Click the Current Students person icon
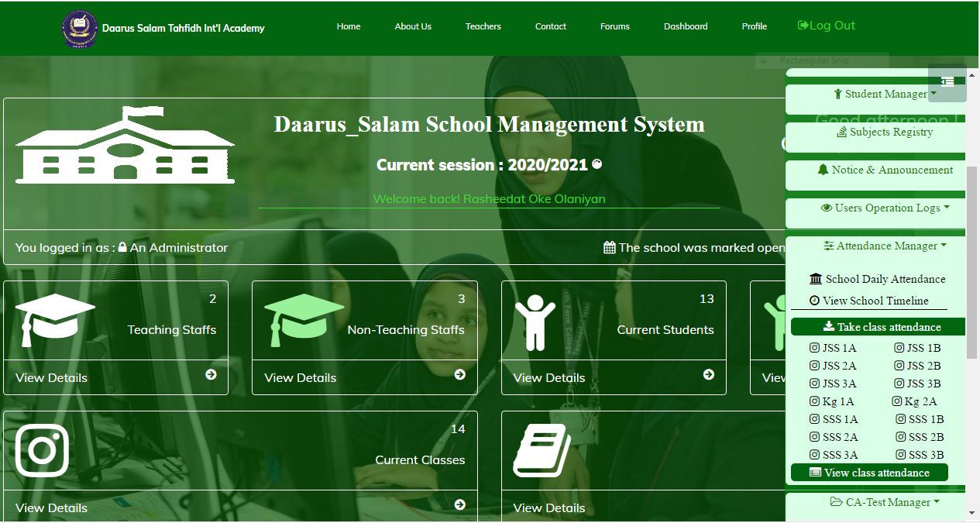Screen dimensions: 980x523 tap(535, 320)
